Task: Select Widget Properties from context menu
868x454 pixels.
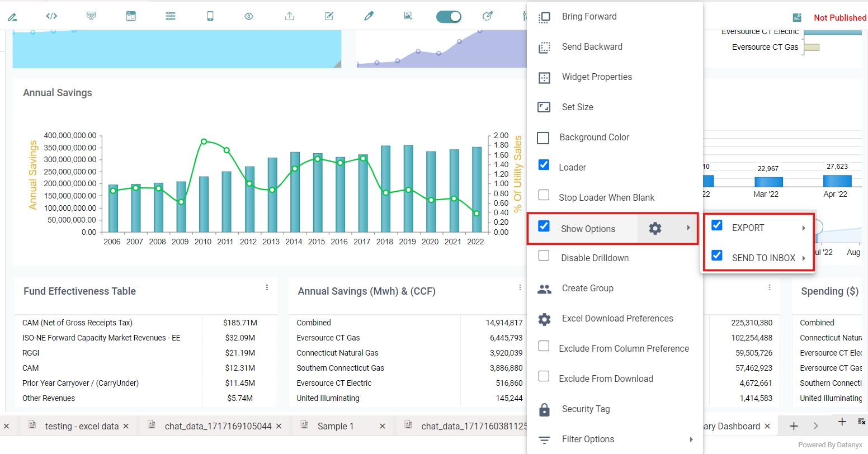Action: 597,77
